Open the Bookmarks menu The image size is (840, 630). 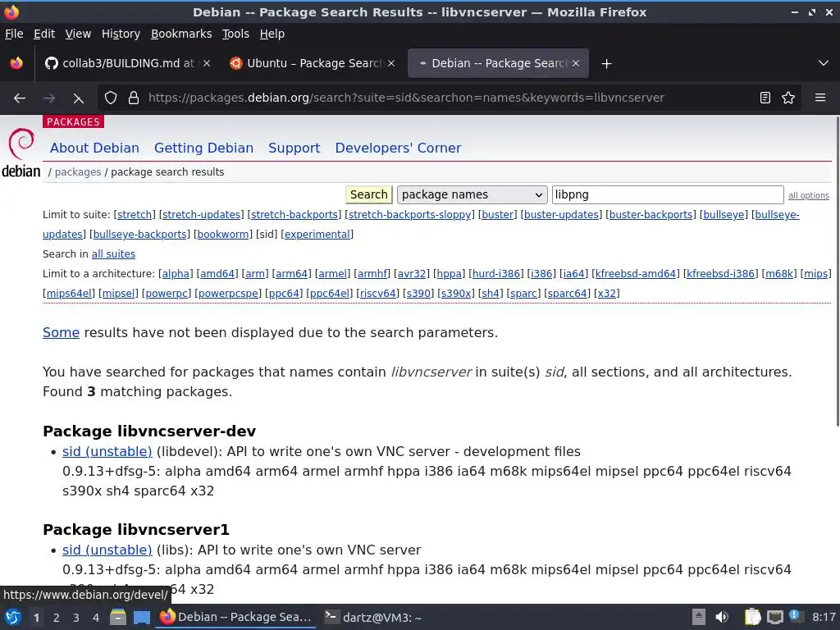tap(181, 34)
